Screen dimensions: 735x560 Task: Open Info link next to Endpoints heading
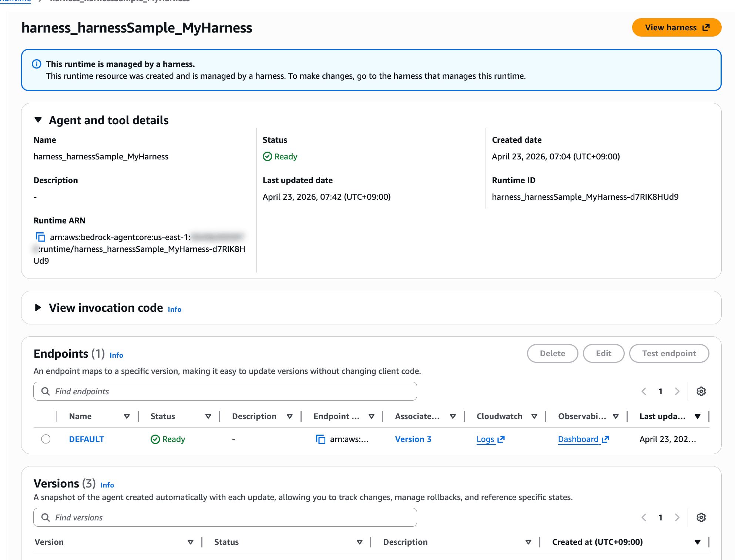(116, 355)
